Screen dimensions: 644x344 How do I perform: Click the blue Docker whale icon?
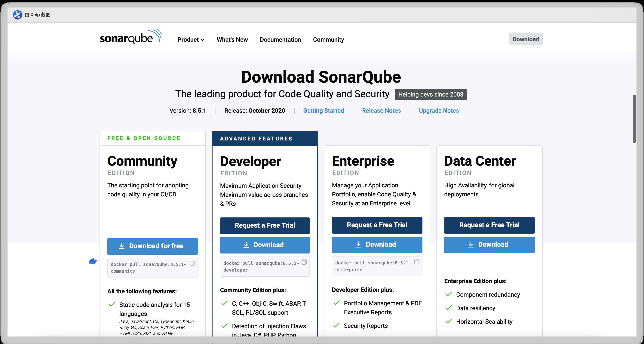[x=93, y=262]
